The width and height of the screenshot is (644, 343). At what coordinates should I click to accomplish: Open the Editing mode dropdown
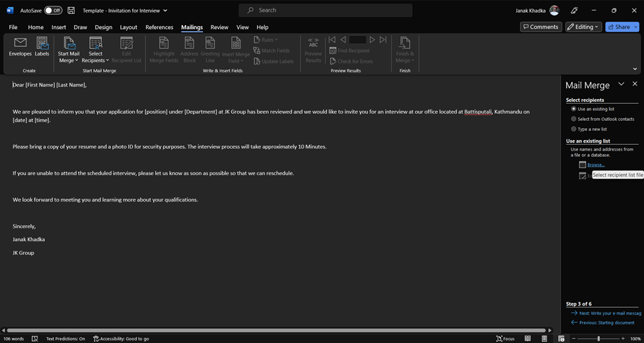(x=583, y=27)
